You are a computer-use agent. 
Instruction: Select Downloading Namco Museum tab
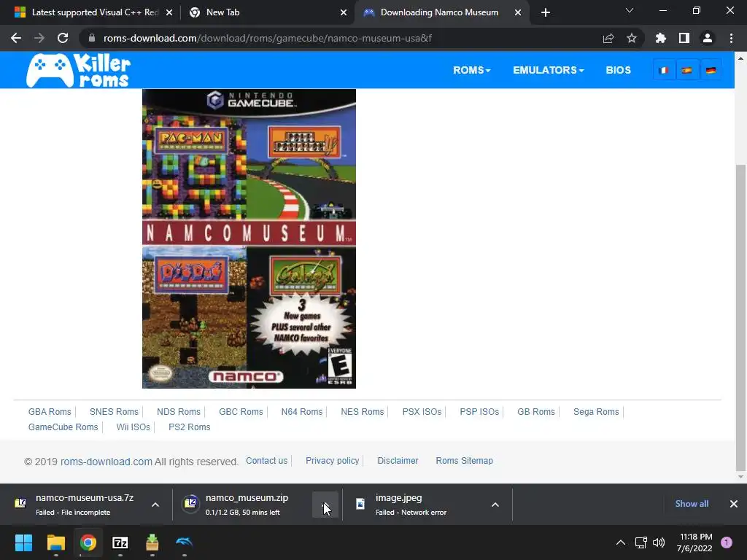(x=441, y=12)
